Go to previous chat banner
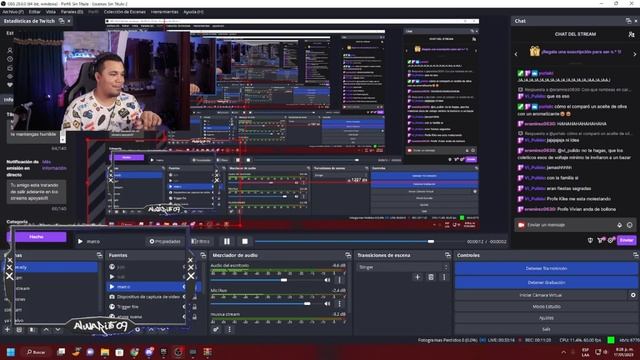 (x=516, y=54)
